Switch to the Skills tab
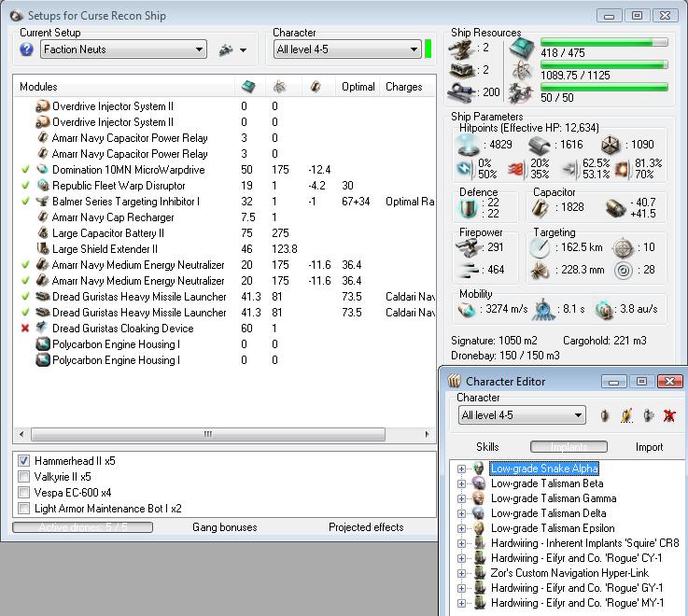This screenshot has width=688, height=616. 487,447
